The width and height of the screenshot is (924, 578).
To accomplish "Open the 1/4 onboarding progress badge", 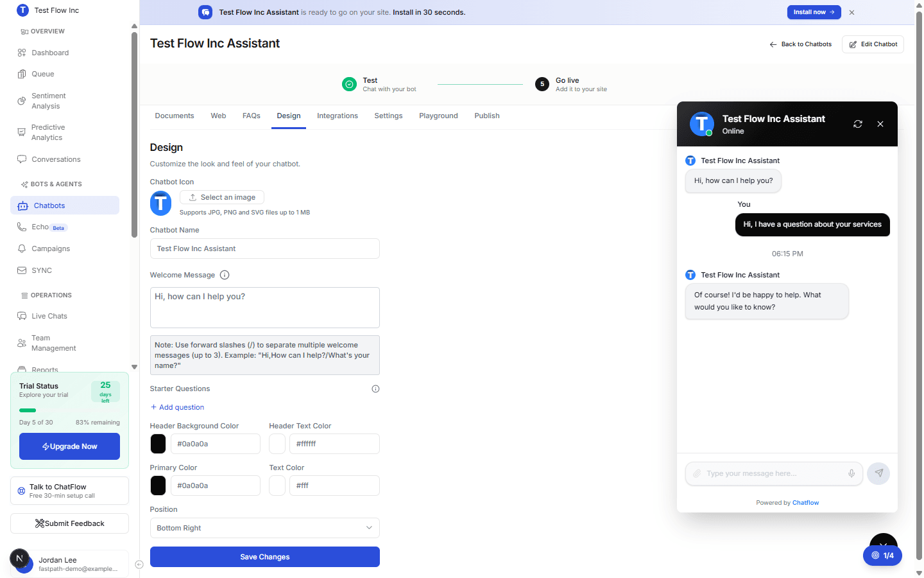I will click(x=882, y=556).
